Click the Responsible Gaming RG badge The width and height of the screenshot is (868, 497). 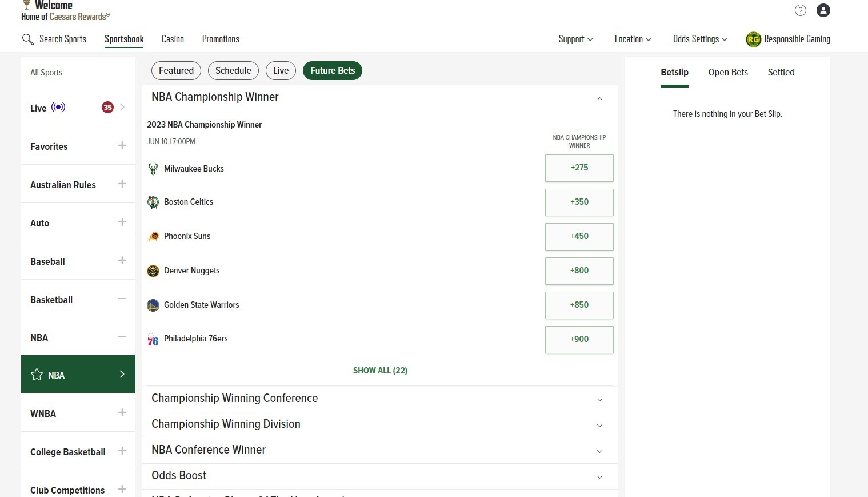[753, 39]
